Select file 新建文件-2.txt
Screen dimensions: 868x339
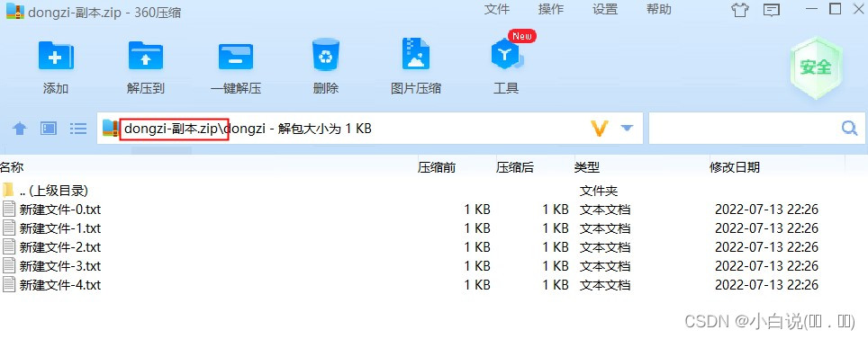[x=434, y=247]
